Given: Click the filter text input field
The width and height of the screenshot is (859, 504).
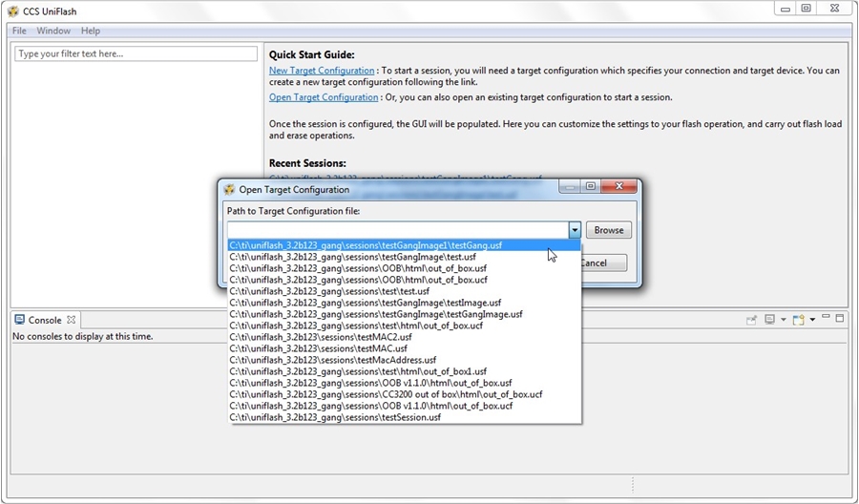Looking at the screenshot, I should [x=136, y=53].
